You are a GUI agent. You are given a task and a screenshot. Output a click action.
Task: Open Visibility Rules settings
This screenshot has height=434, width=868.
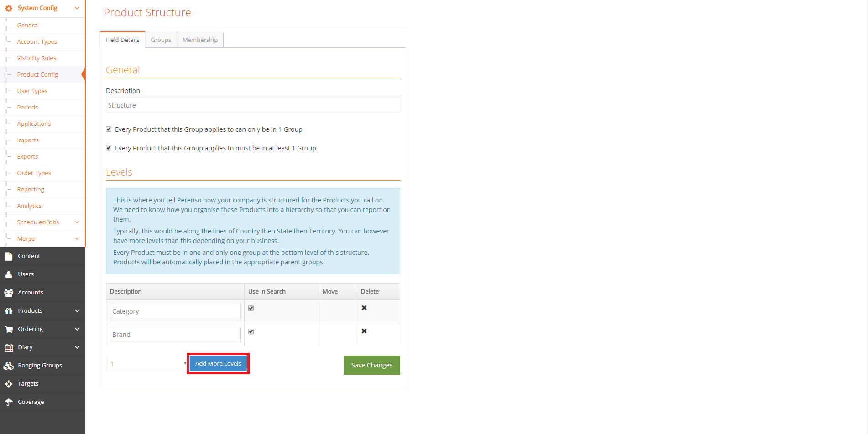tap(37, 58)
